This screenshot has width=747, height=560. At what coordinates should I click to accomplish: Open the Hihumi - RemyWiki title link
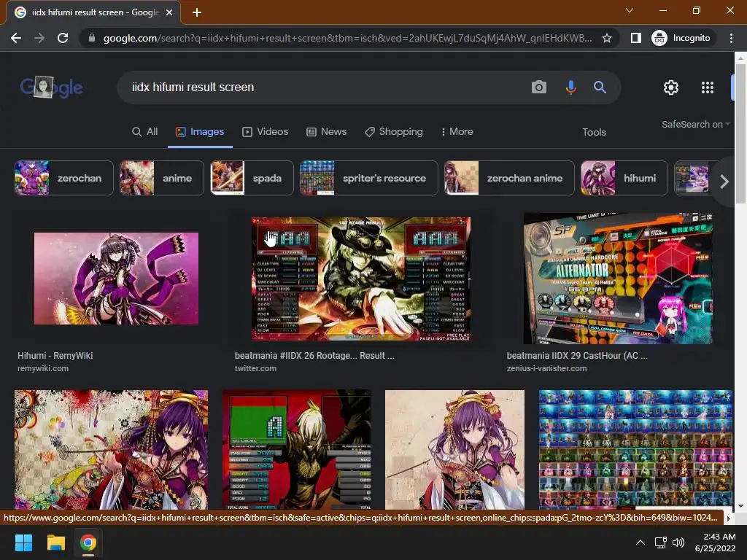coord(55,356)
